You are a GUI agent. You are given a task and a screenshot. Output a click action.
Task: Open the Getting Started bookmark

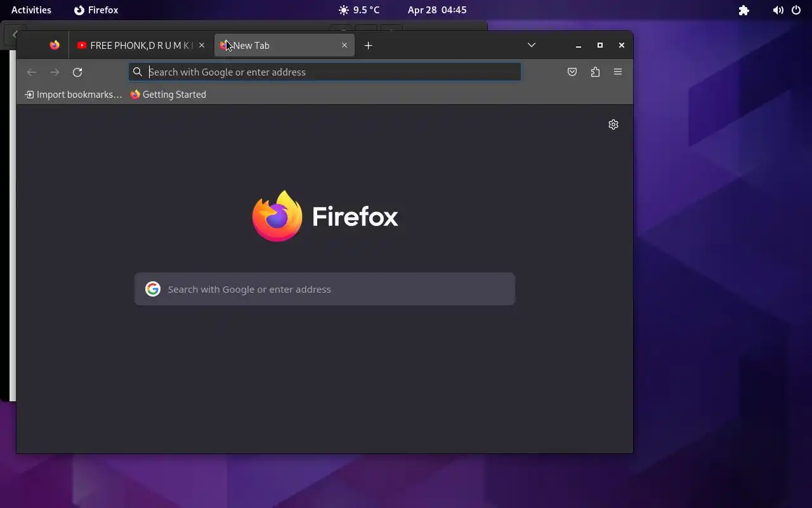click(168, 95)
